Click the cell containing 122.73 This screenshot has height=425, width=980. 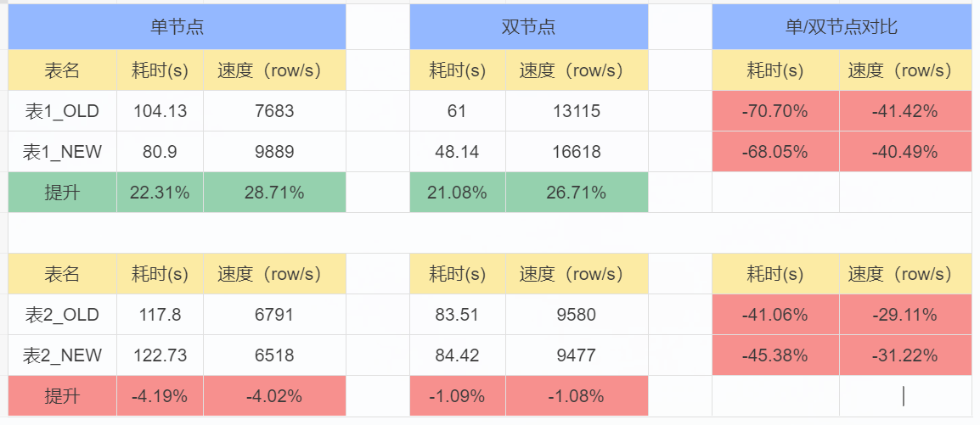coord(160,355)
